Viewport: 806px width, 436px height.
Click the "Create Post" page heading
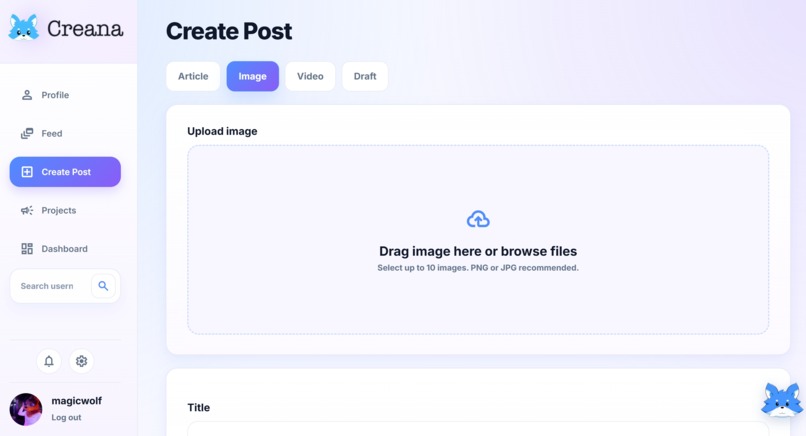coord(229,31)
